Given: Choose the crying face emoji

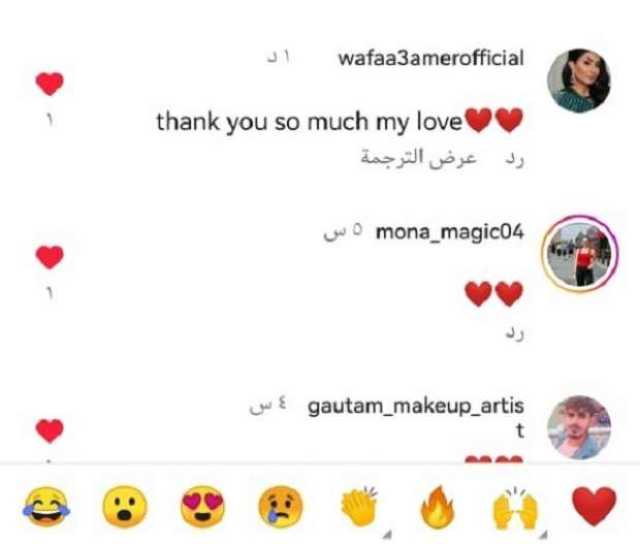Looking at the screenshot, I should click(x=280, y=506).
